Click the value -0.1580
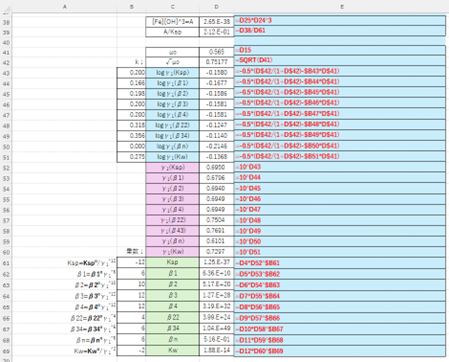Viewport: 449px width, 362px height. [217, 72]
